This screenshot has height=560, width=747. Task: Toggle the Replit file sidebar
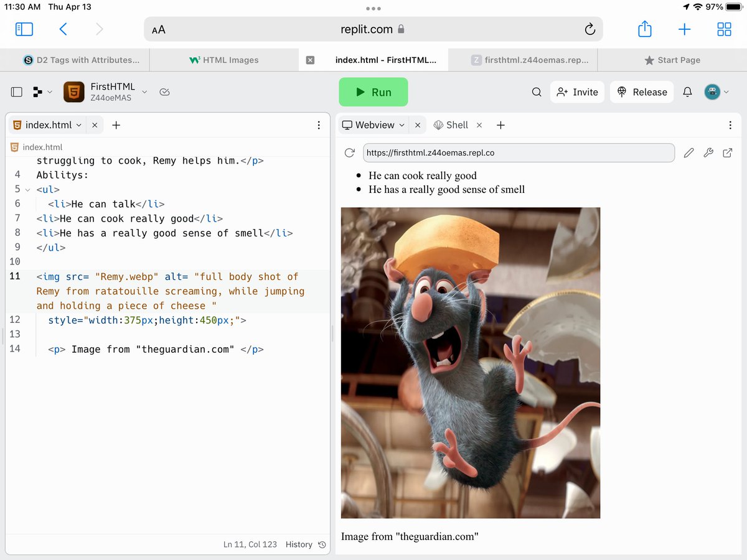pos(17,92)
